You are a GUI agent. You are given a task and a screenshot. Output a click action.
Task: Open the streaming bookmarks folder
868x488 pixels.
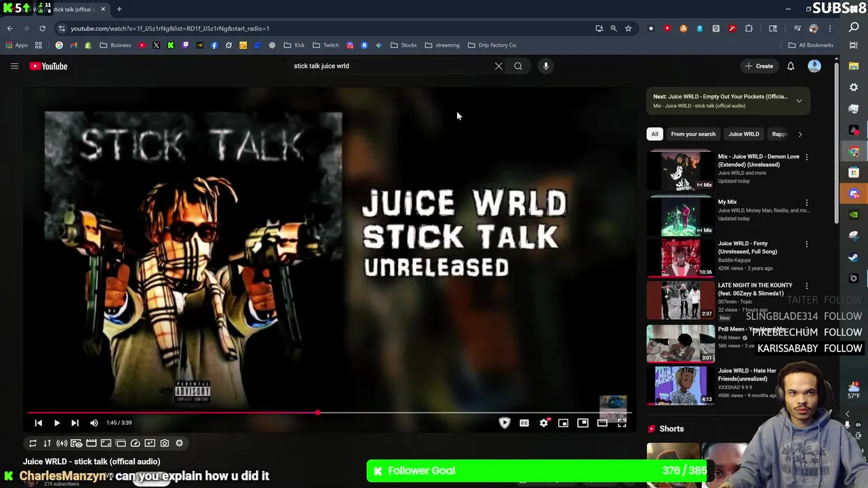point(442,45)
